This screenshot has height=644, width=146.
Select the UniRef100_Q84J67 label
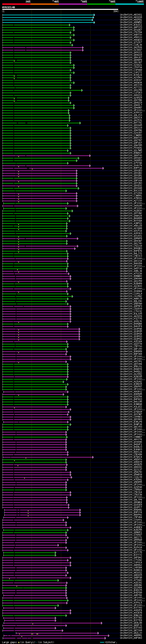point(131,58)
